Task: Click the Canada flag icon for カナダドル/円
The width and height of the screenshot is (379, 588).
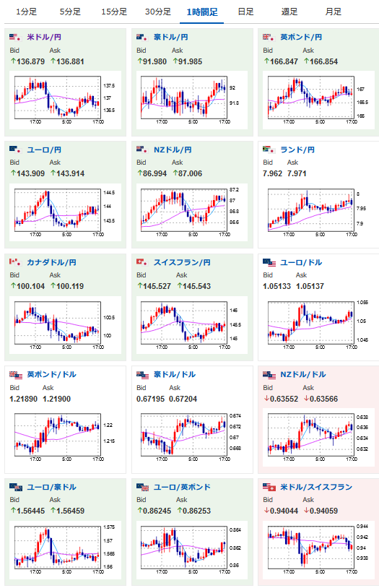Action: (x=15, y=262)
